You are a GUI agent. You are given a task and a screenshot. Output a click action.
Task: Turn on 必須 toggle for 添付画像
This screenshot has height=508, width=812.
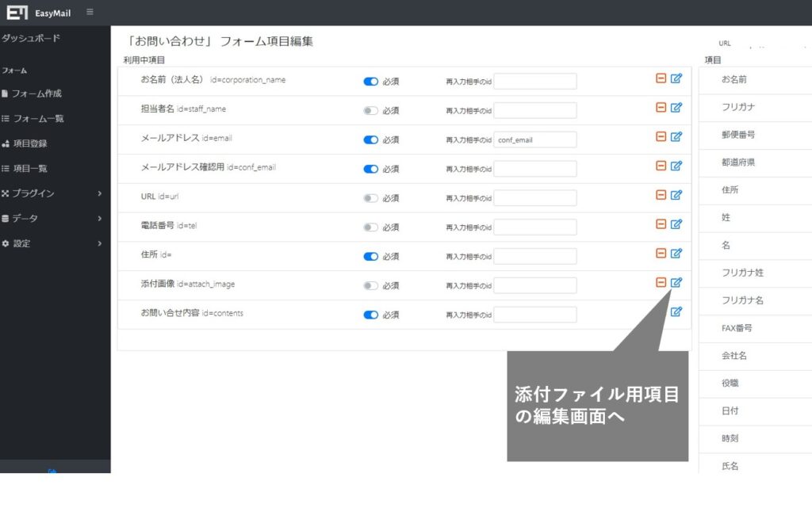click(x=370, y=285)
